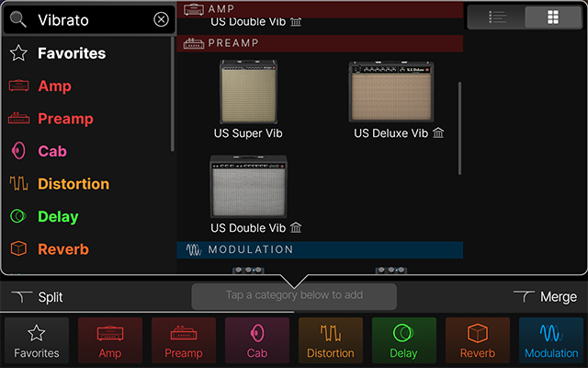Choose Preamp in the sidebar list
588x368 pixels.
click(x=64, y=119)
